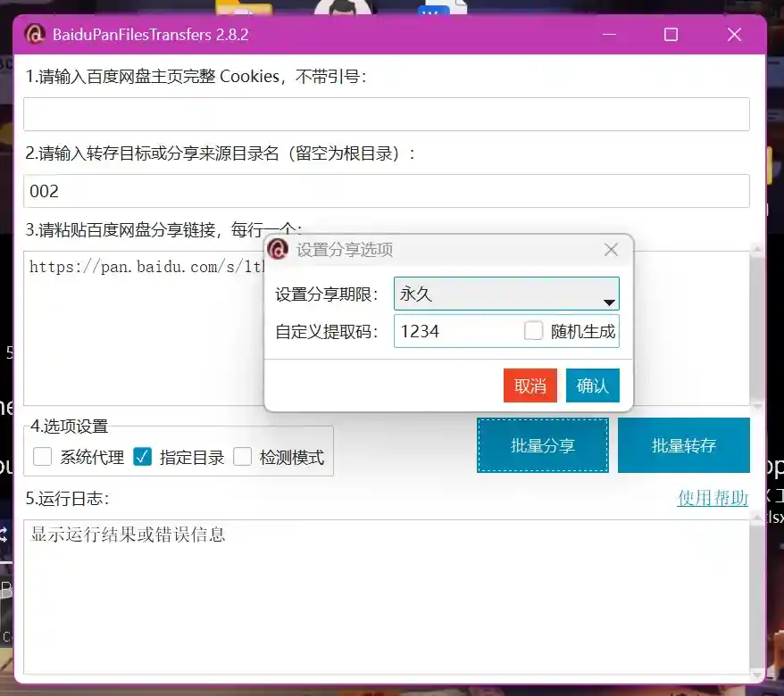Click the 自定义提取码 label

pos(327,331)
